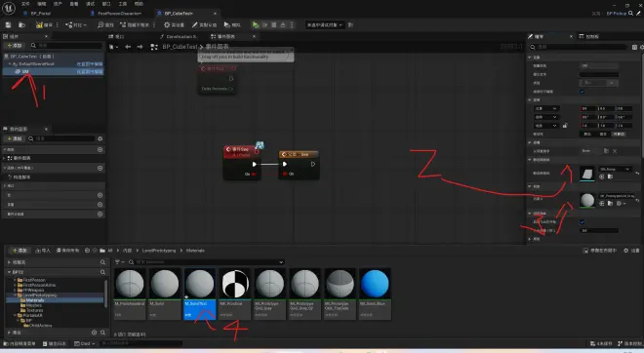Select DefaultSceneRoot in Components tree
The height and width of the screenshot is (353, 644).
[x=53, y=64]
